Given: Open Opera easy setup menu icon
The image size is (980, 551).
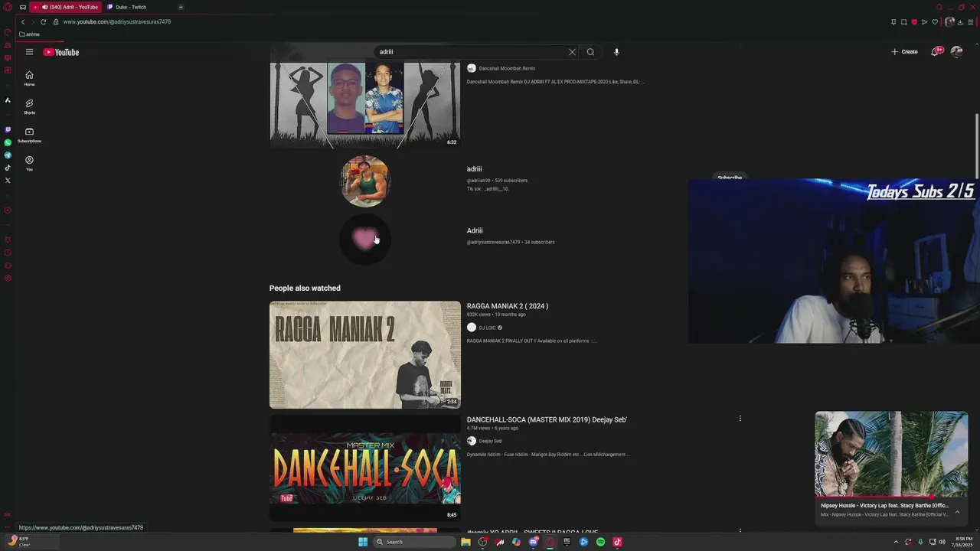Looking at the screenshot, I should pos(971,22).
